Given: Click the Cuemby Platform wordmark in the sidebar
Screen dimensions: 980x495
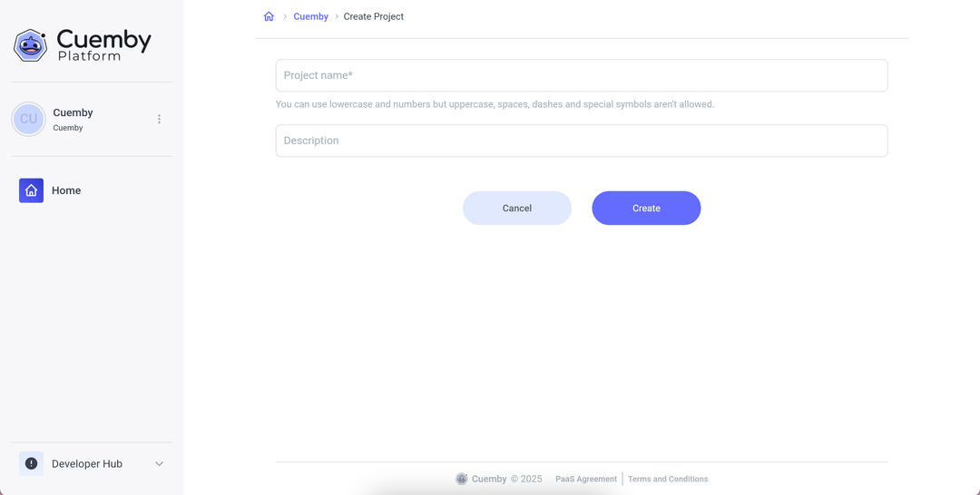Looking at the screenshot, I should click(103, 44).
